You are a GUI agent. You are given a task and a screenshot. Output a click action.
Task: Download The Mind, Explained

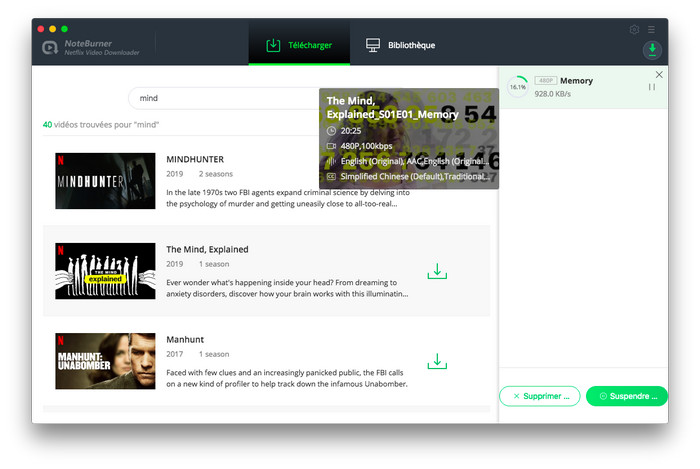tap(437, 271)
